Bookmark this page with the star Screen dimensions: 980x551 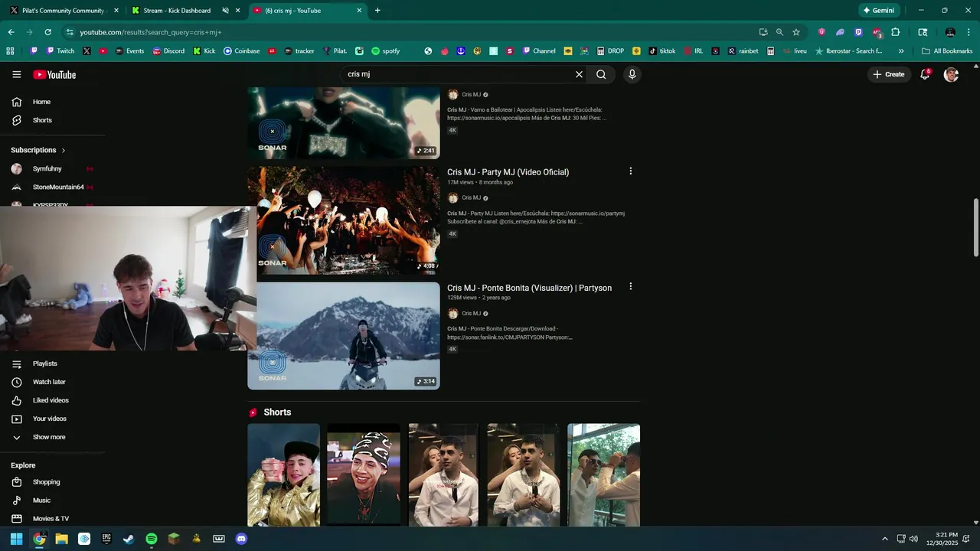(x=796, y=32)
